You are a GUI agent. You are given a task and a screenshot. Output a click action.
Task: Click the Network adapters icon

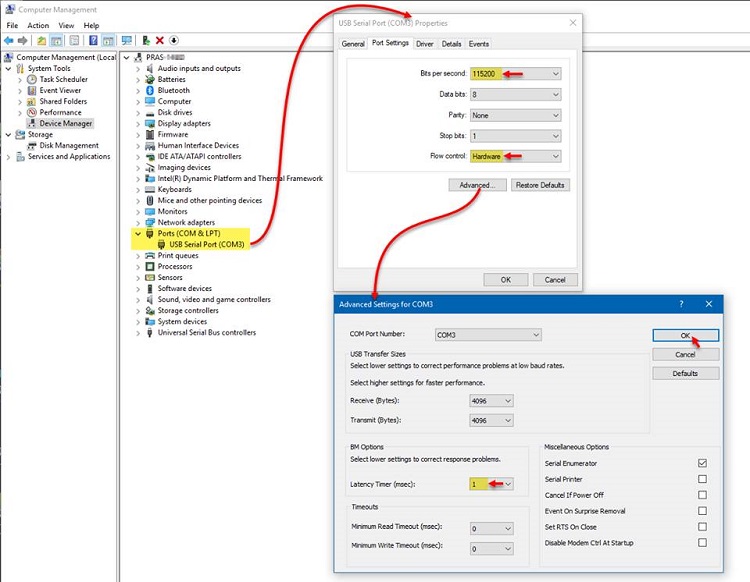point(150,222)
